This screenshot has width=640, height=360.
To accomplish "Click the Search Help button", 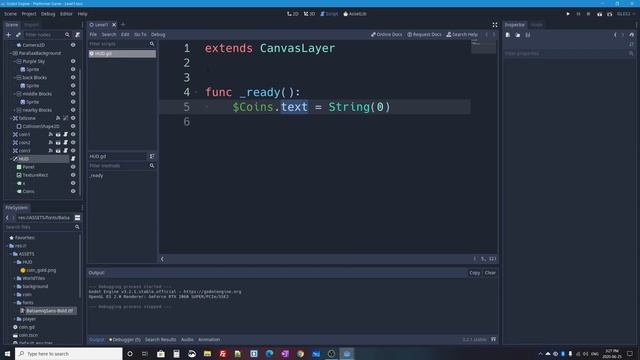I will click(462, 35).
